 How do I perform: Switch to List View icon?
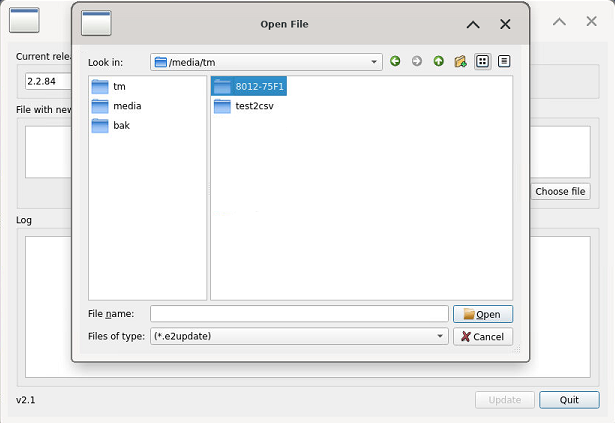click(483, 62)
